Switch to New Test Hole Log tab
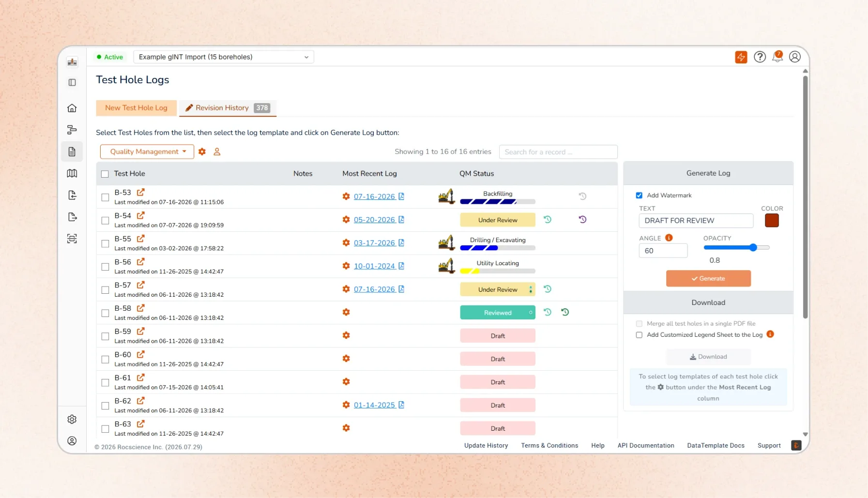 pyautogui.click(x=136, y=108)
